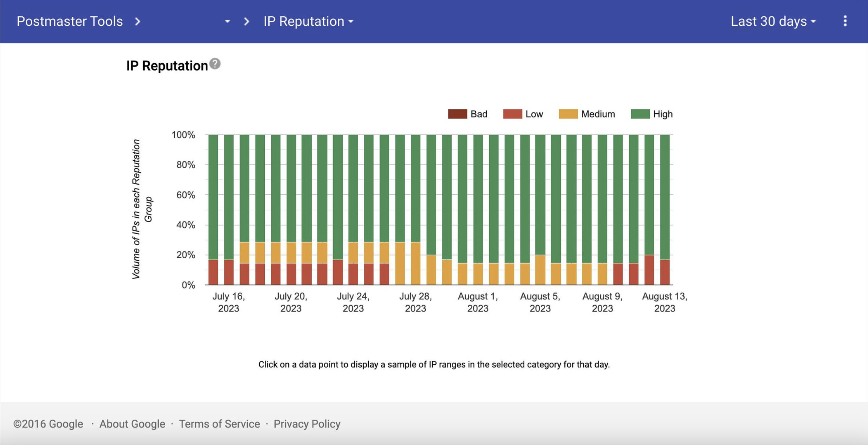
Task: Click the Low legend label
Action: pyautogui.click(x=534, y=114)
